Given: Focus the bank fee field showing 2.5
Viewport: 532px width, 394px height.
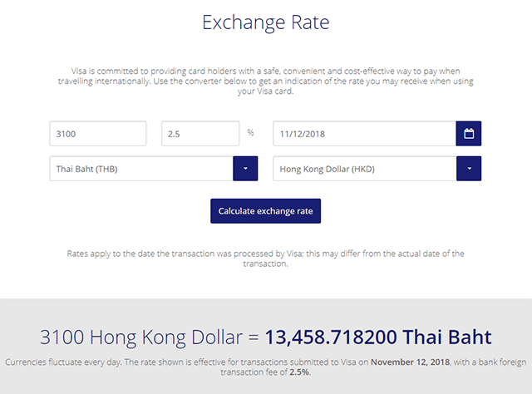Looking at the screenshot, I should pos(199,133).
